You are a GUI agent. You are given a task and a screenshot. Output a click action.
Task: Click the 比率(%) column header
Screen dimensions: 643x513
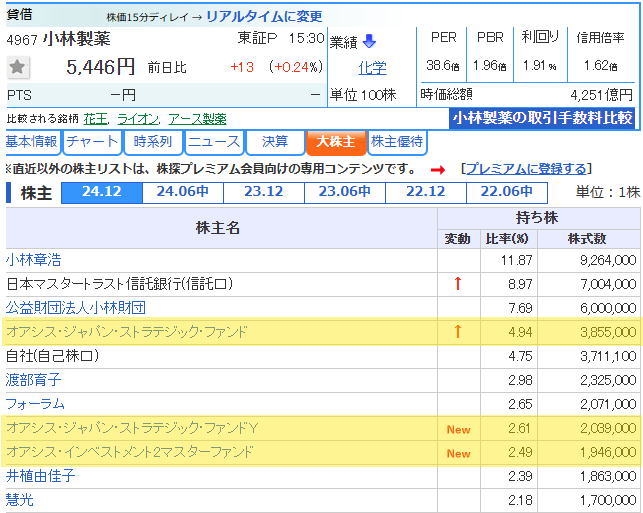tap(507, 239)
